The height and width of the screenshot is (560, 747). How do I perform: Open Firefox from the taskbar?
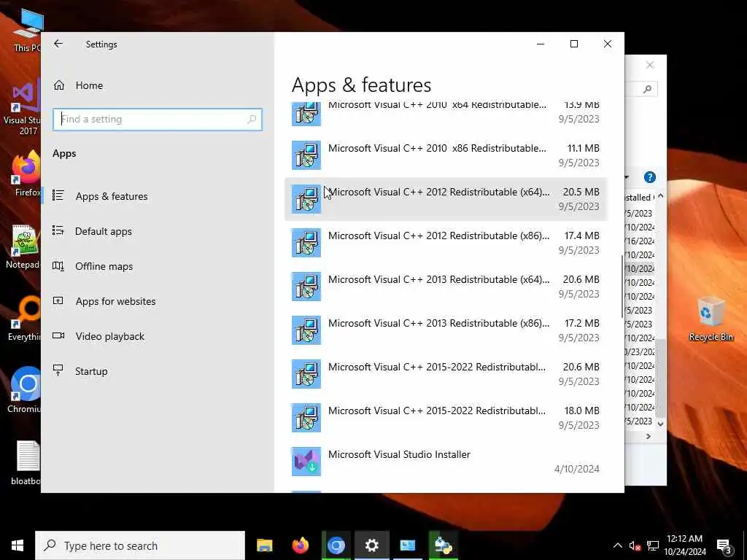tap(300, 545)
